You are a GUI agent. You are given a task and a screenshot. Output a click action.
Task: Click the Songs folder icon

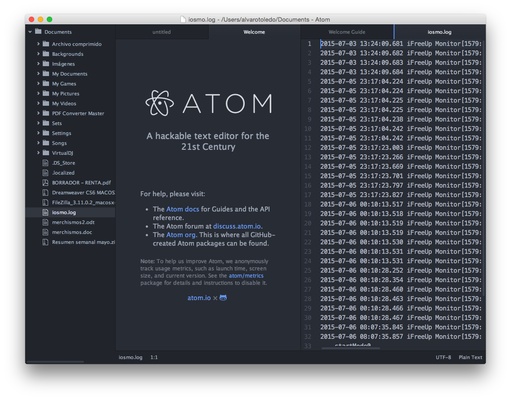pyautogui.click(x=46, y=143)
